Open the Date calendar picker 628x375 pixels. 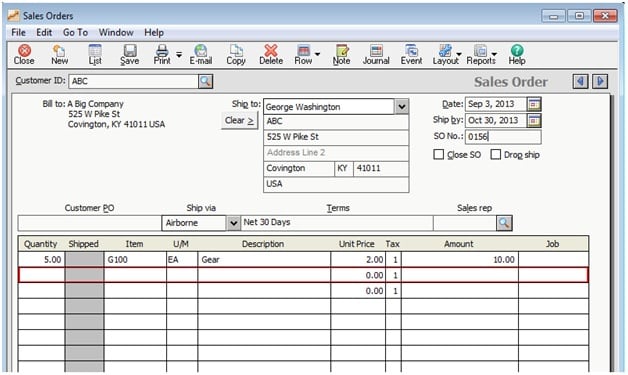[x=534, y=104]
